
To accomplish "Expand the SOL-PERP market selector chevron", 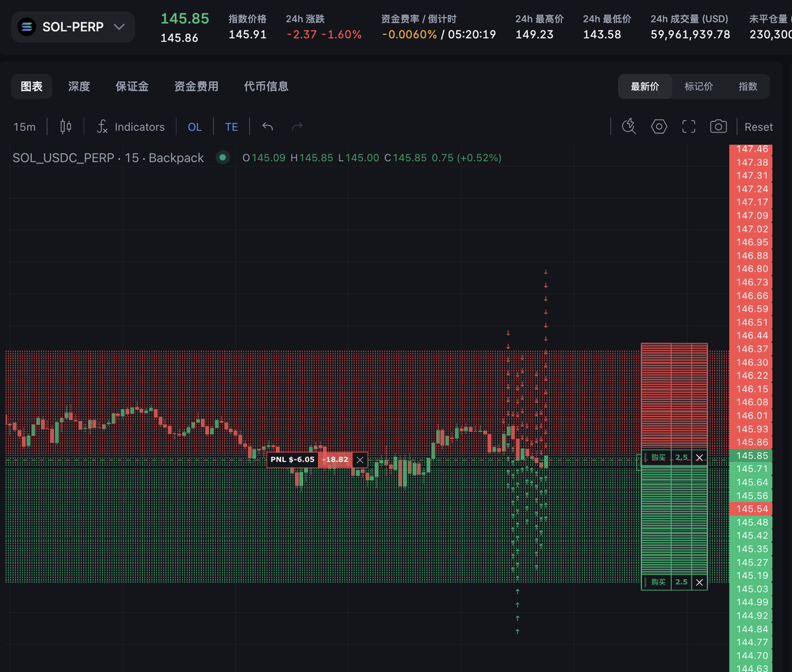I will (x=119, y=27).
